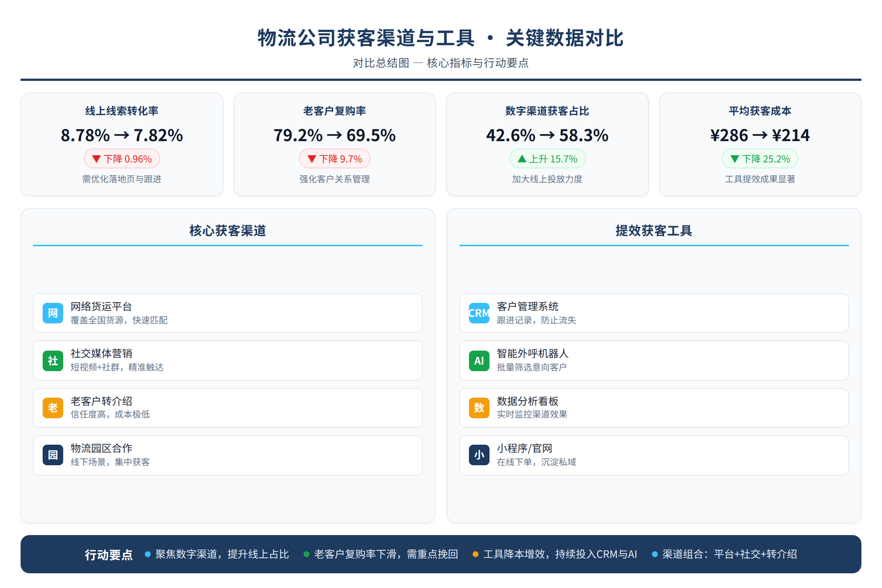Select the 客户管理系统 title text
The height and width of the screenshot is (588, 882).
pos(528,307)
